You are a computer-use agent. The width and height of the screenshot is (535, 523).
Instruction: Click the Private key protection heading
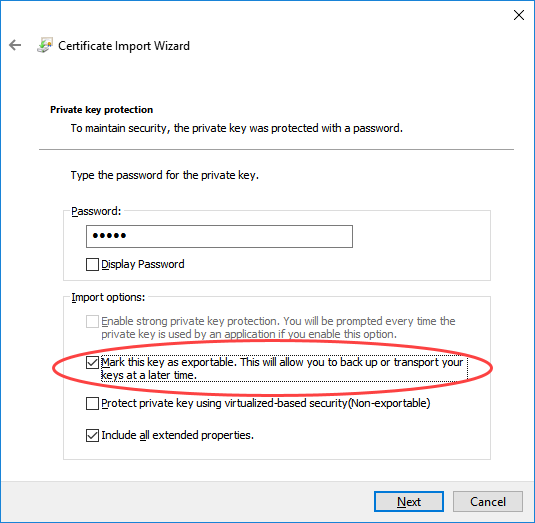click(102, 110)
